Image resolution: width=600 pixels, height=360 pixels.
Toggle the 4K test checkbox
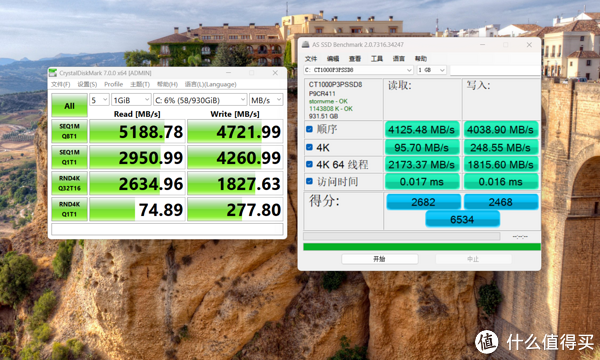[310, 147]
